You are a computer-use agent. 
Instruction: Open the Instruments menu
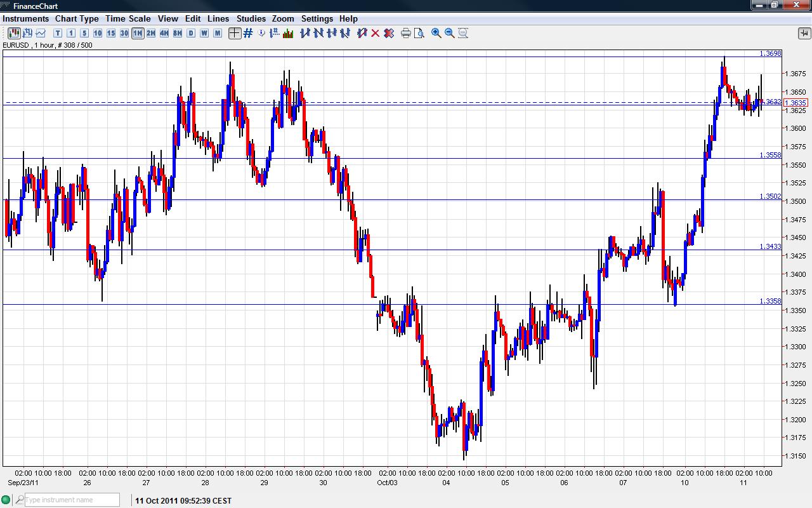25,18
